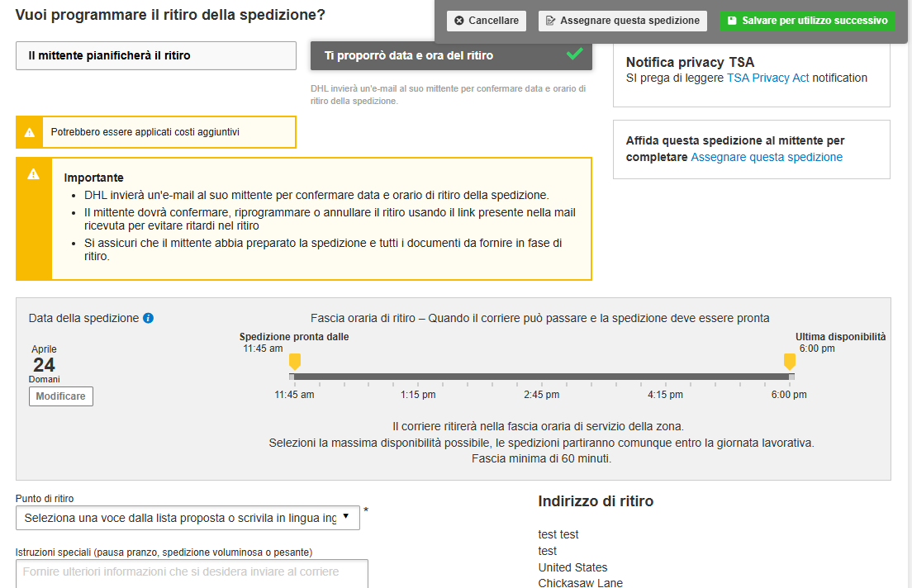Click Salvare per utilizzo successivo

click(x=806, y=21)
